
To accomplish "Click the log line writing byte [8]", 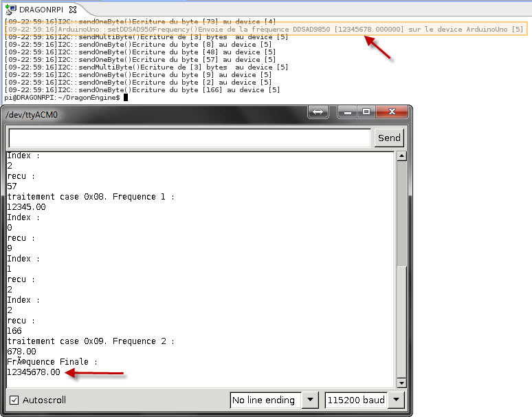I will click(138, 45).
